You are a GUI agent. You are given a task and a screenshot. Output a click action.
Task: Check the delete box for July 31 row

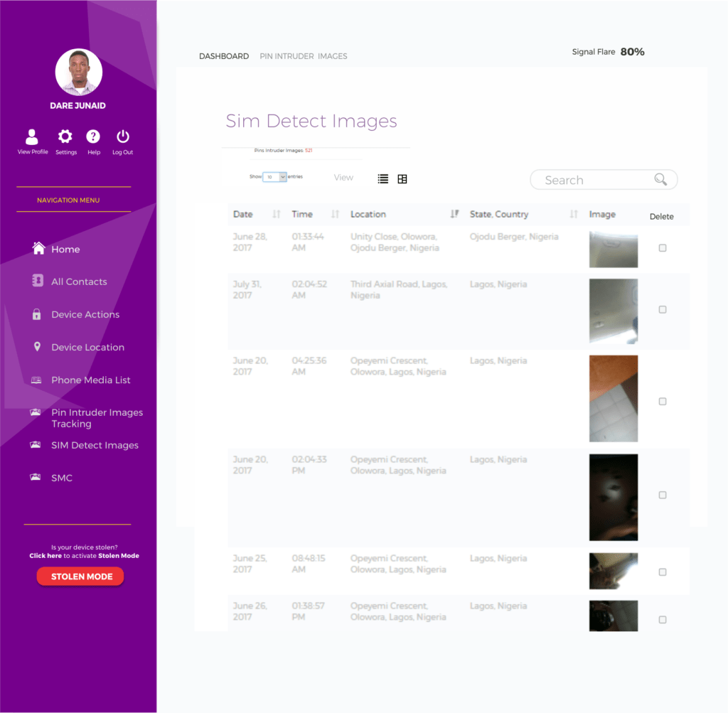663,310
